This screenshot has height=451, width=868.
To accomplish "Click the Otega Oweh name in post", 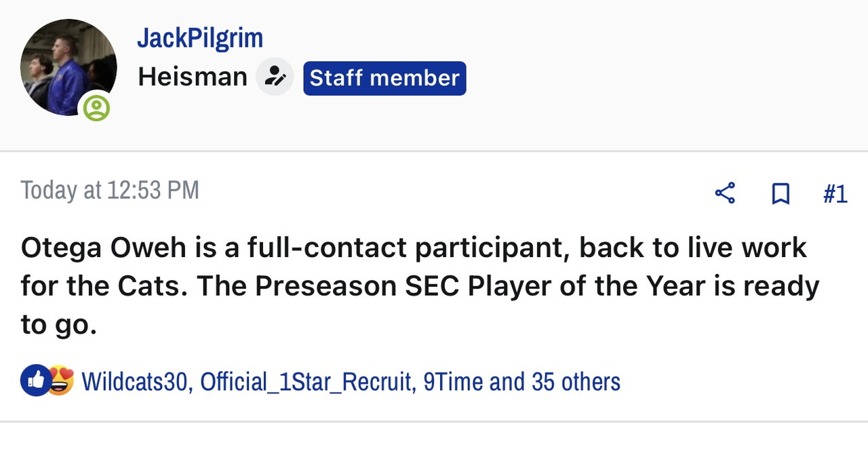I will (103, 248).
